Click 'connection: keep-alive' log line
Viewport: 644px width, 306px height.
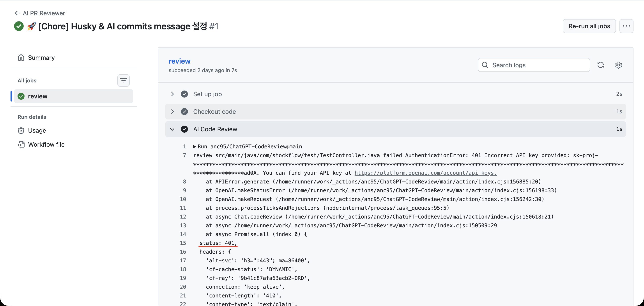[x=245, y=287]
